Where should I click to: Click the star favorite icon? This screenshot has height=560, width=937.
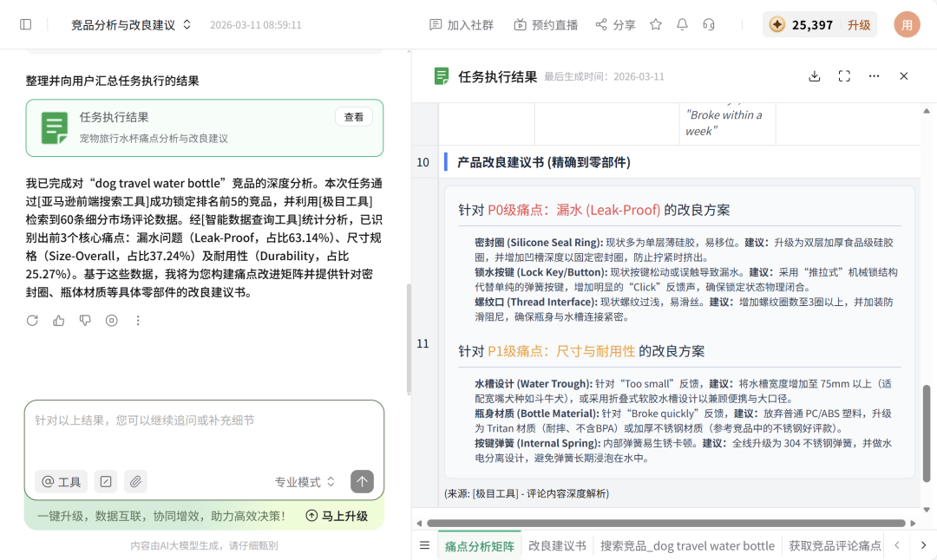point(656,24)
